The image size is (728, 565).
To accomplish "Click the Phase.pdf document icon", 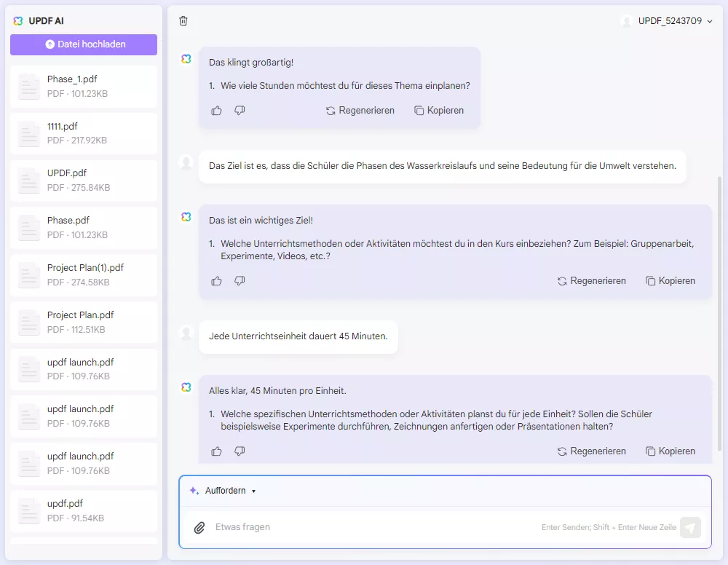I will 29,229.
